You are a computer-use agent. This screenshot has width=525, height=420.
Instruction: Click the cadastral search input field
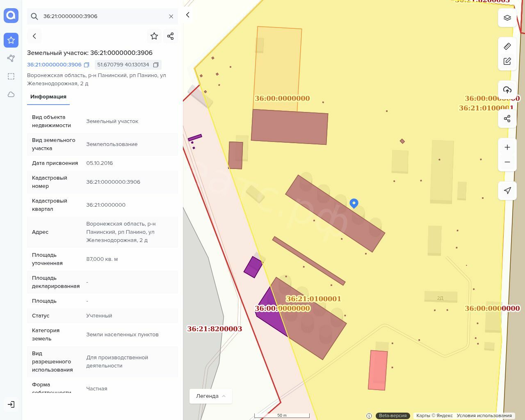(x=103, y=16)
